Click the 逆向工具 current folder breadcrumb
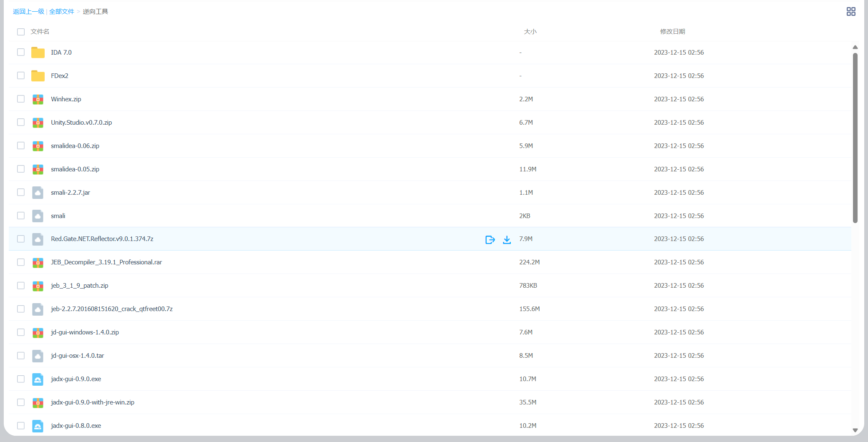 click(x=96, y=12)
